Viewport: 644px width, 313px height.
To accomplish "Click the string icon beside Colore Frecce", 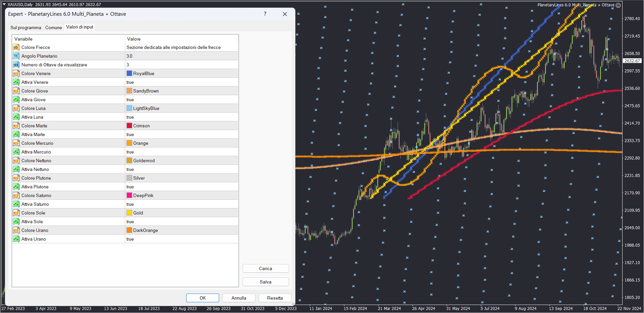I will 16,47.
